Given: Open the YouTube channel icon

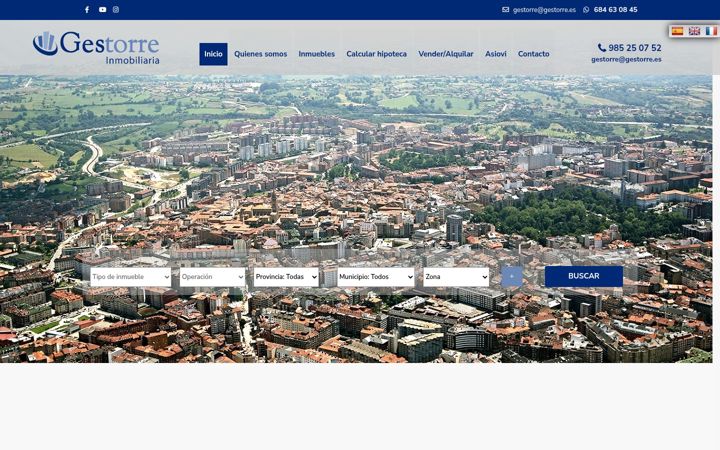Looking at the screenshot, I should pos(102,10).
